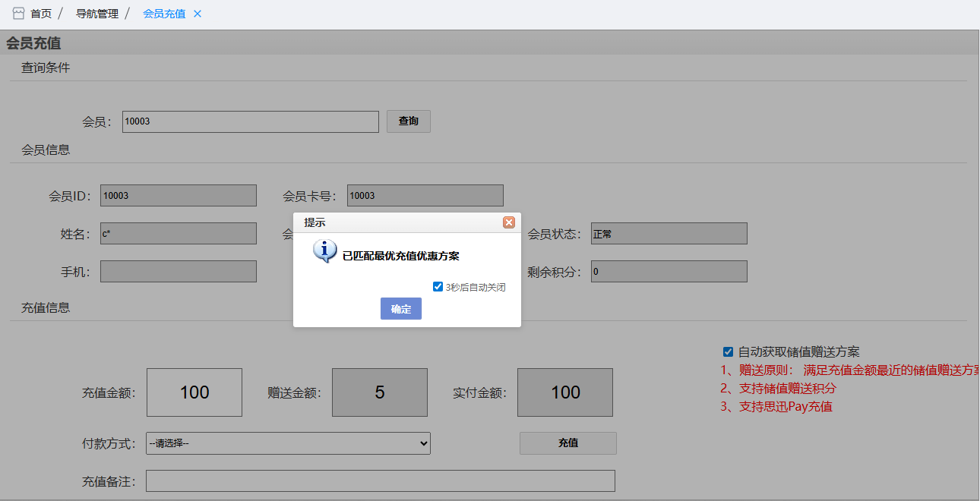This screenshot has height=501, width=980.
Task: Click the blue info icon in the dialog
Action: click(325, 251)
